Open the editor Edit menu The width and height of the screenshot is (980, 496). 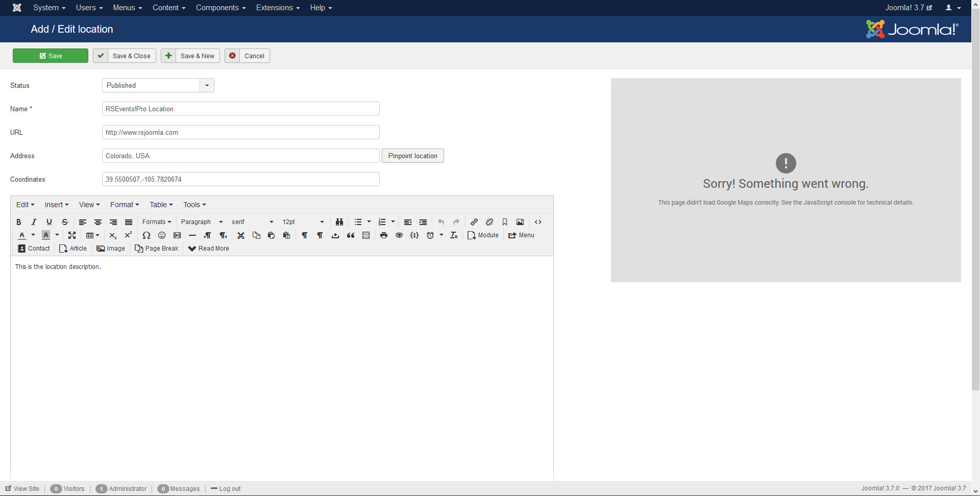tap(25, 205)
